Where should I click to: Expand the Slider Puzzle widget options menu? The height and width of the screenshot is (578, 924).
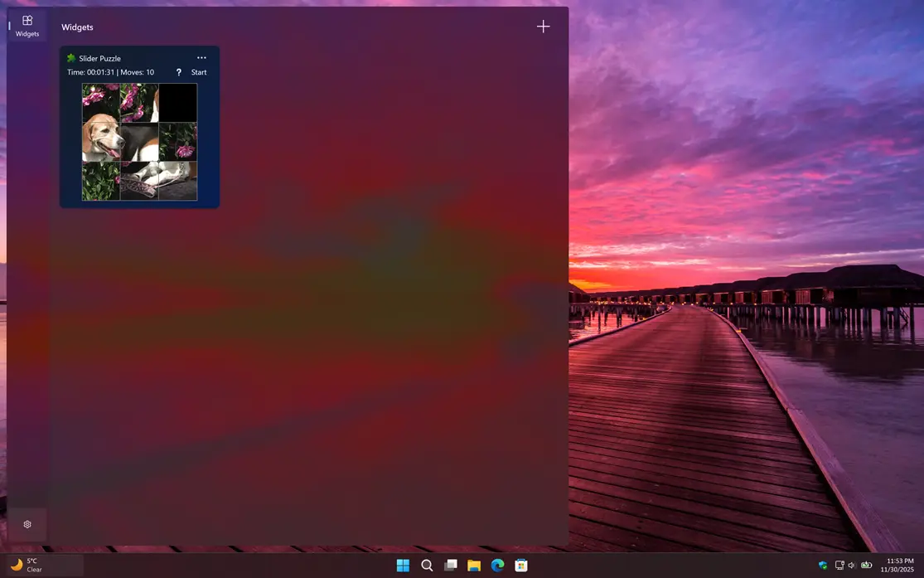point(201,57)
